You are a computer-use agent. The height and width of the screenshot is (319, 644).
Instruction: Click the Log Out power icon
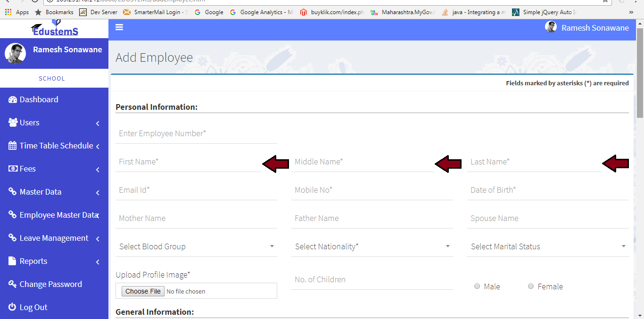click(13, 307)
